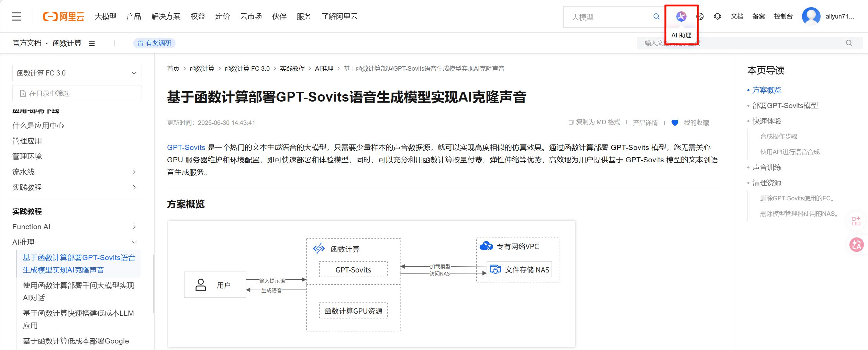Open the 定价 top menu

coord(222,16)
